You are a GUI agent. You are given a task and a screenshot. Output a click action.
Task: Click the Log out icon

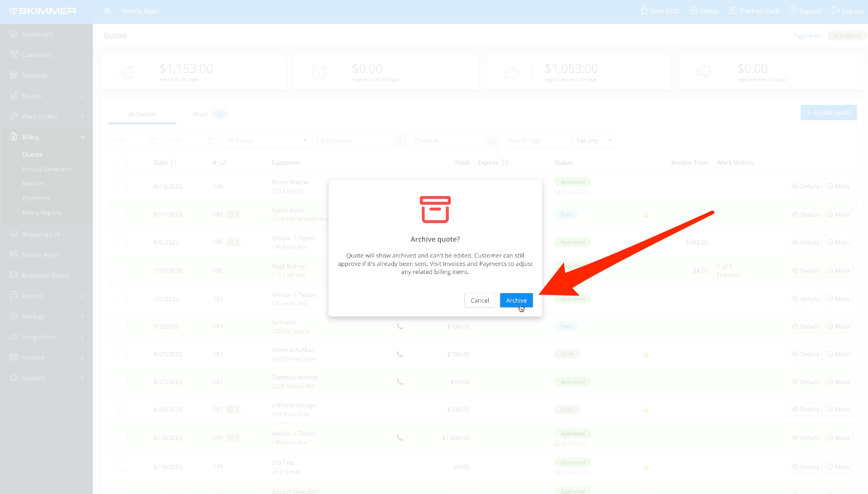coord(835,11)
